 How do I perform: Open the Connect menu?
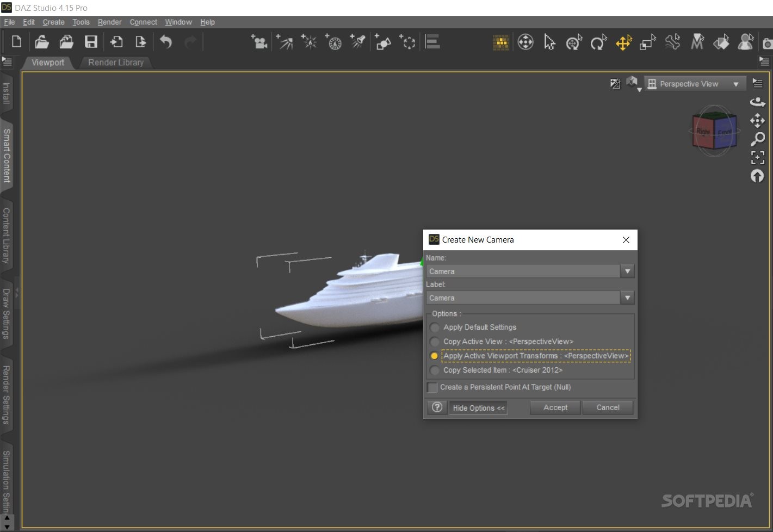click(x=143, y=22)
